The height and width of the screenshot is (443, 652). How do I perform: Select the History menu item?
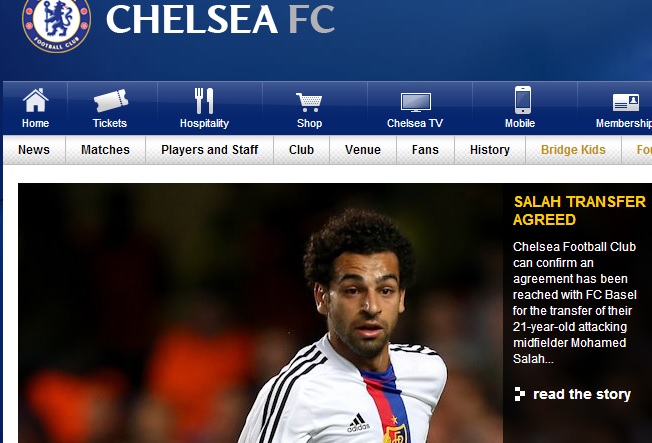[490, 150]
